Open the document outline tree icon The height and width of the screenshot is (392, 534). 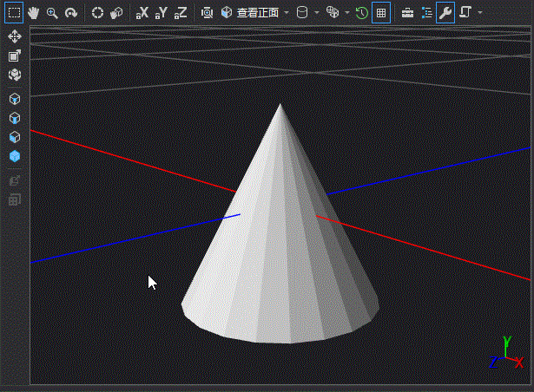[x=426, y=13]
